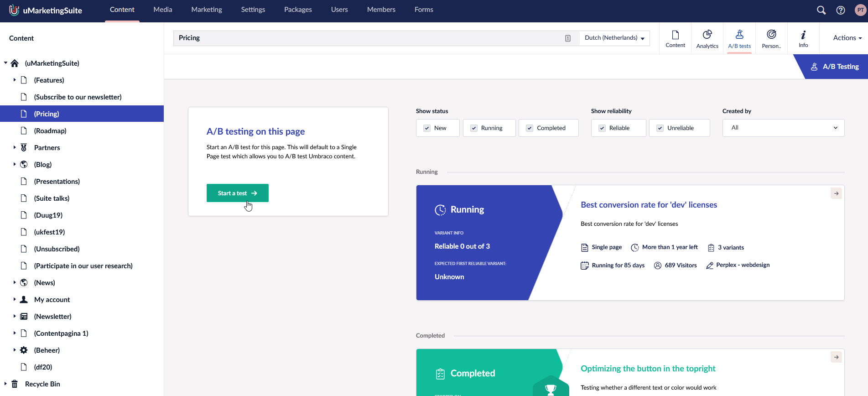This screenshot has height=396, width=868.
Task: Open the search magnifier icon
Action: coord(821,10)
